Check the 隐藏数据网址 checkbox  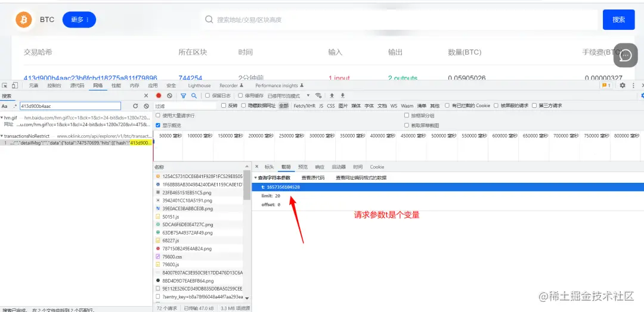[x=244, y=105]
